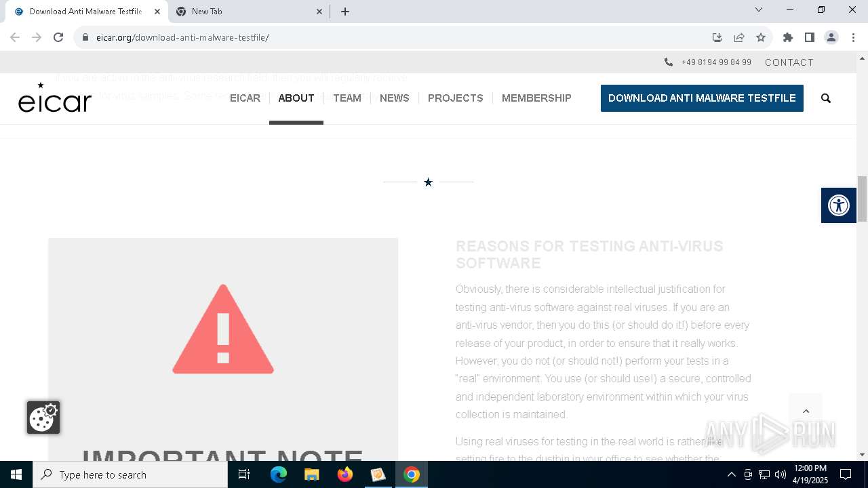
Task: Click the share page icon
Action: point(739,37)
